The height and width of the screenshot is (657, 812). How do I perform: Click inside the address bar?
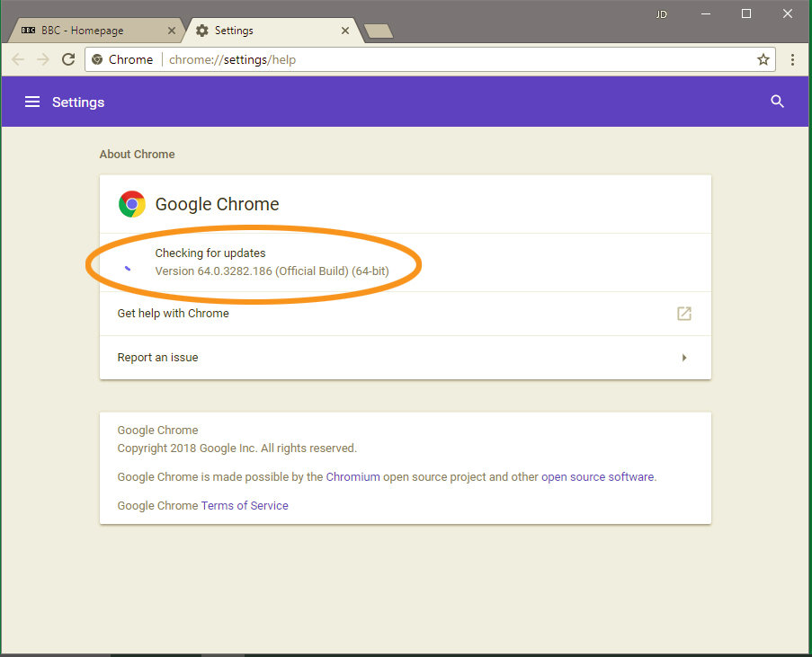click(x=360, y=59)
